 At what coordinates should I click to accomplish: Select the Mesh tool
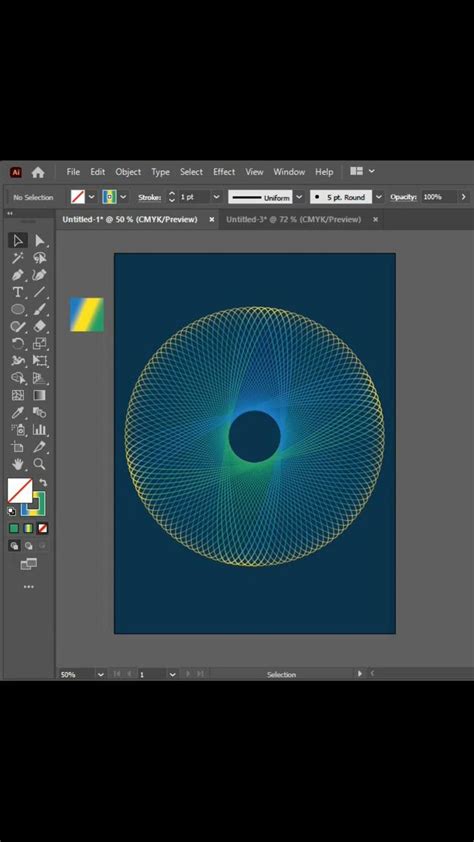tap(18, 395)
